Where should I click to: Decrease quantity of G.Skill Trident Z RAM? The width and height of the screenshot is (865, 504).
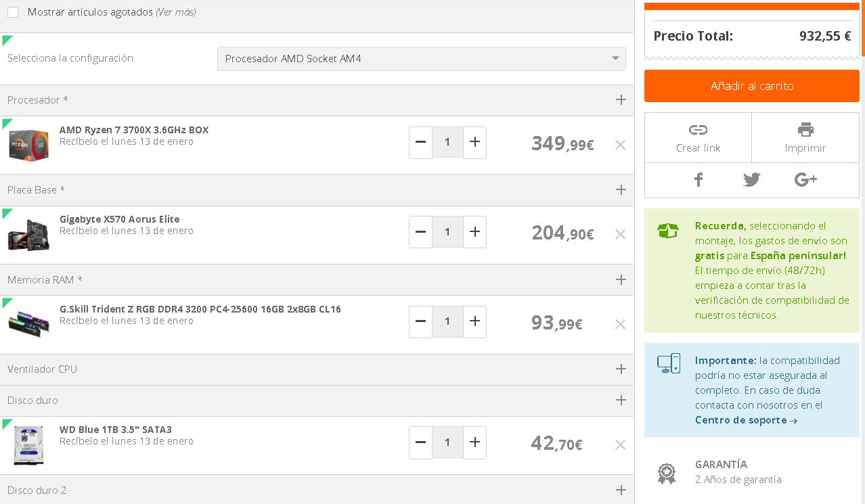[x=420, y=322]
